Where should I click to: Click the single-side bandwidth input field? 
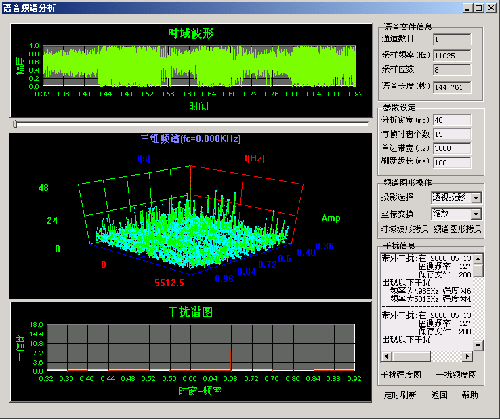[452, 148]
